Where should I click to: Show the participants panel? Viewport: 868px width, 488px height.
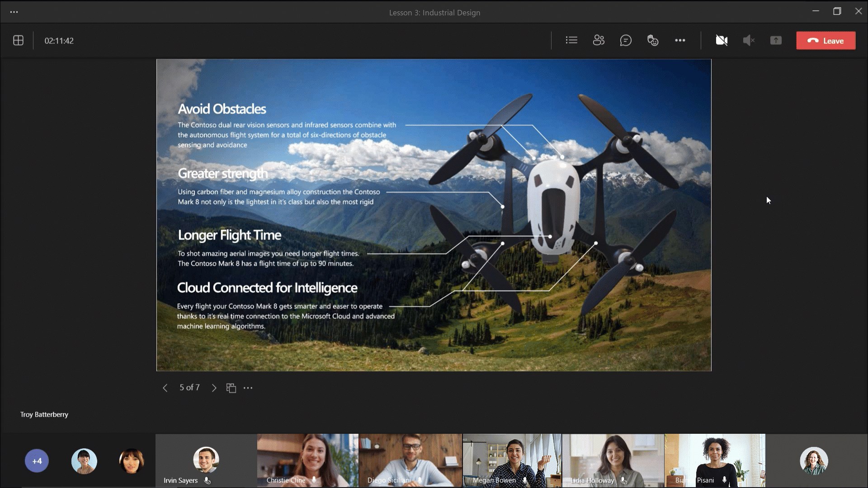coord(599,40)
